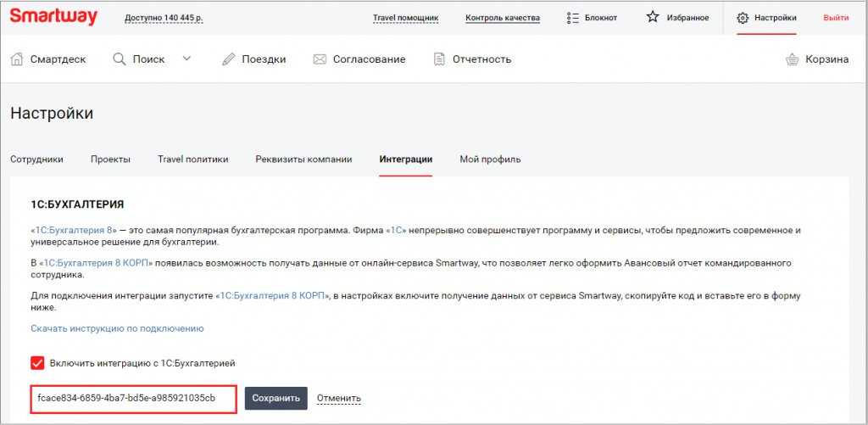The image size is (868, 425).
Task: Click the Поиск navigation label
Action: pos(148,59)
